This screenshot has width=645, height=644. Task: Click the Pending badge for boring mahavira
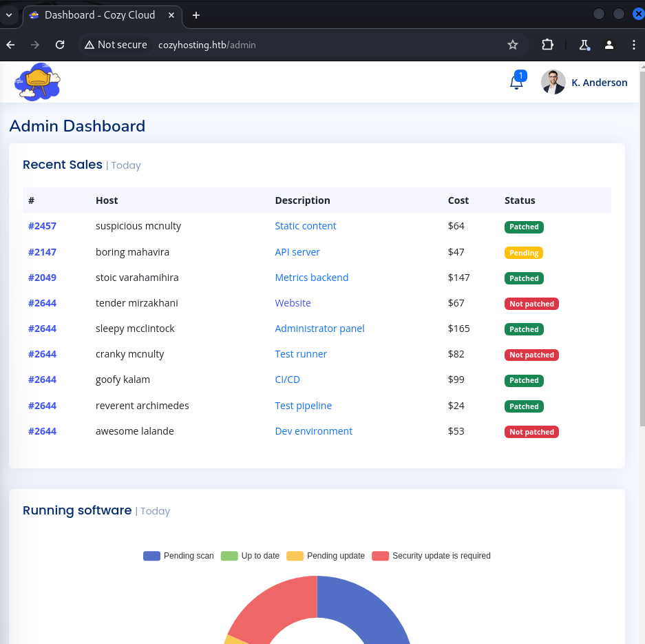click(x=524, y=253)
